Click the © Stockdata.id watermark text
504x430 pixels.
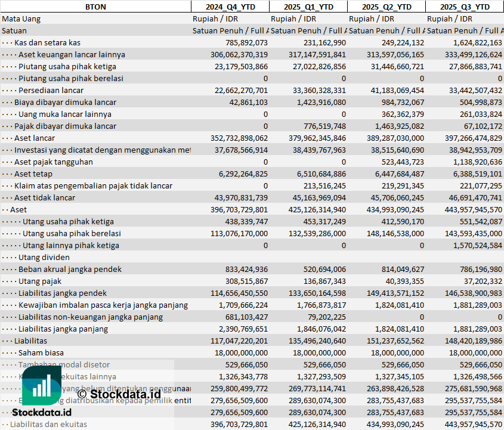[x=119, y=394]
